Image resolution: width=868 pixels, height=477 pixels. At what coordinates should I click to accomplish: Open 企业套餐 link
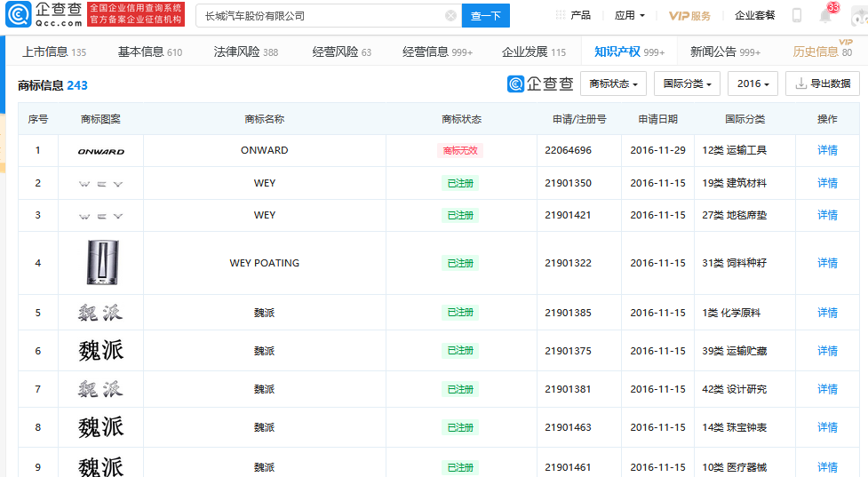tap(754, 15)
